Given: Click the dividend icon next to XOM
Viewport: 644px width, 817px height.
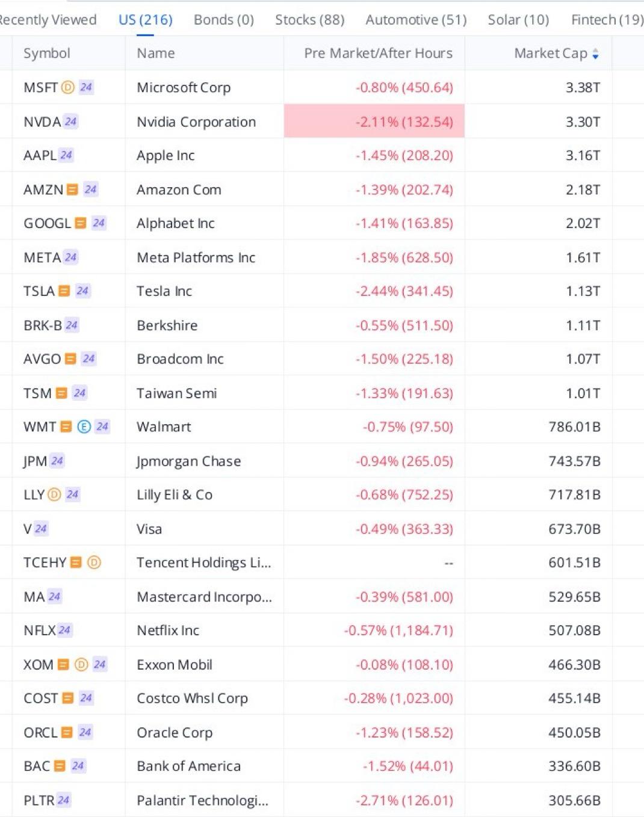Looking at the screenshot, I should (x=81, y=664).
